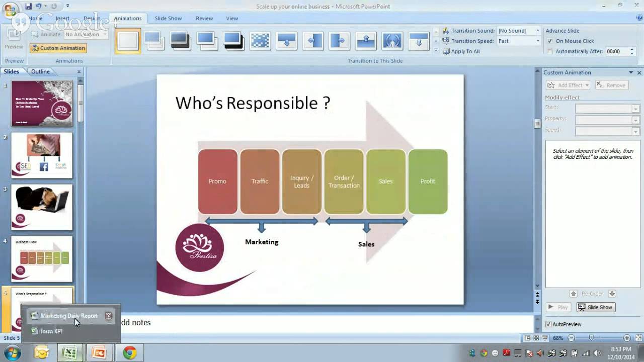Viewport: 644px width, 362px height.
Task: Switch to Normal view in status bar
Action: pos(527,338)
